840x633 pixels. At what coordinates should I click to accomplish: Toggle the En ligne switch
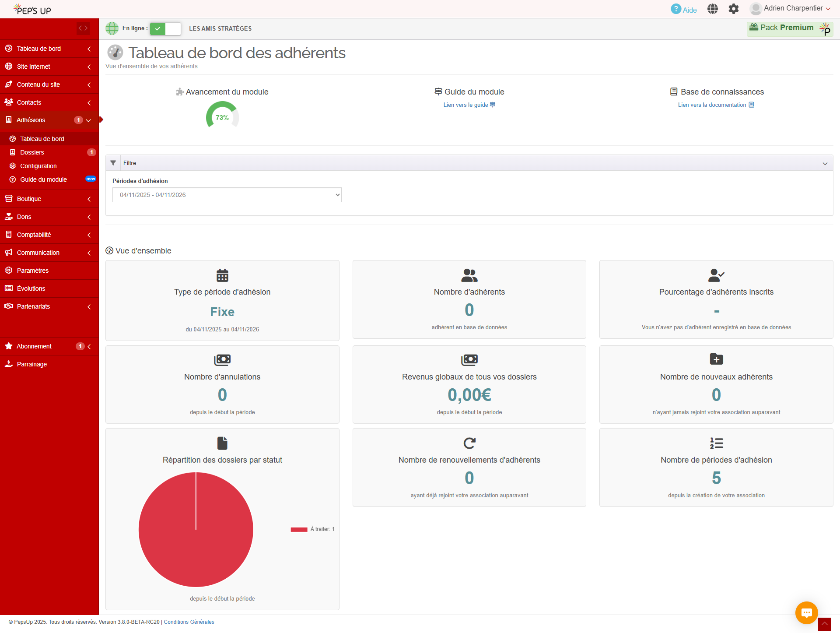click(x=165, y=29)
